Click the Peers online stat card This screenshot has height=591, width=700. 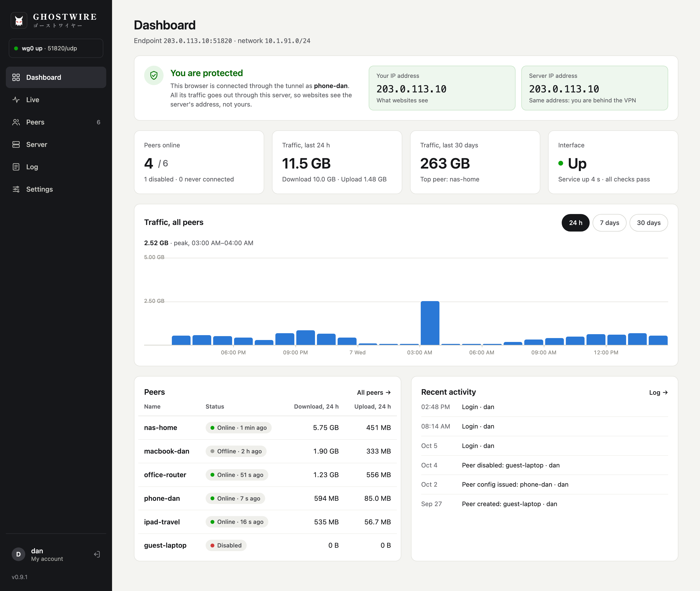pyautogui.click(x=199, y=162)
